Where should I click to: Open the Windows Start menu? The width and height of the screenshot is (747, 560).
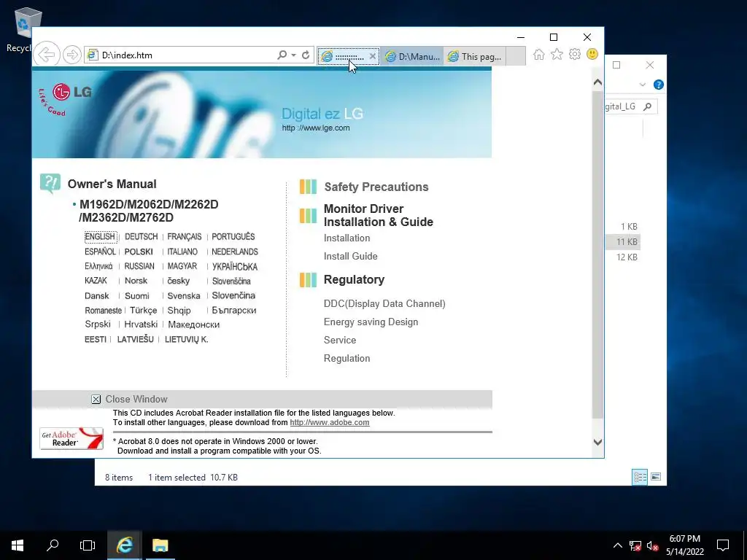(18, 545)
